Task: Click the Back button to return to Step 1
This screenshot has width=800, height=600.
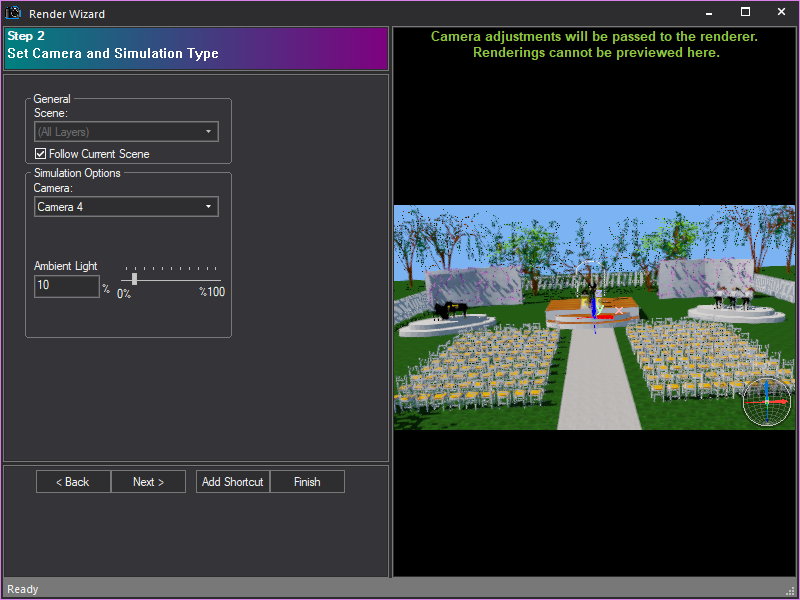Action: coord(72,481)
